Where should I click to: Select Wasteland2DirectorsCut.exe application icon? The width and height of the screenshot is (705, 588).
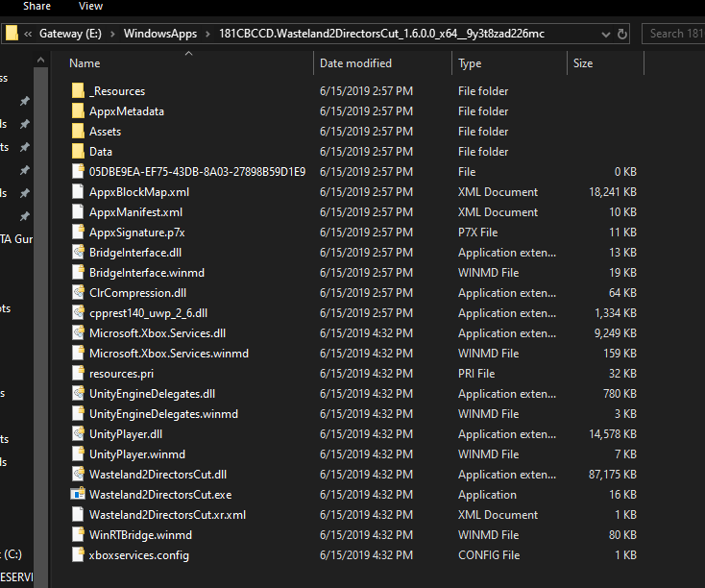(78, 494)
